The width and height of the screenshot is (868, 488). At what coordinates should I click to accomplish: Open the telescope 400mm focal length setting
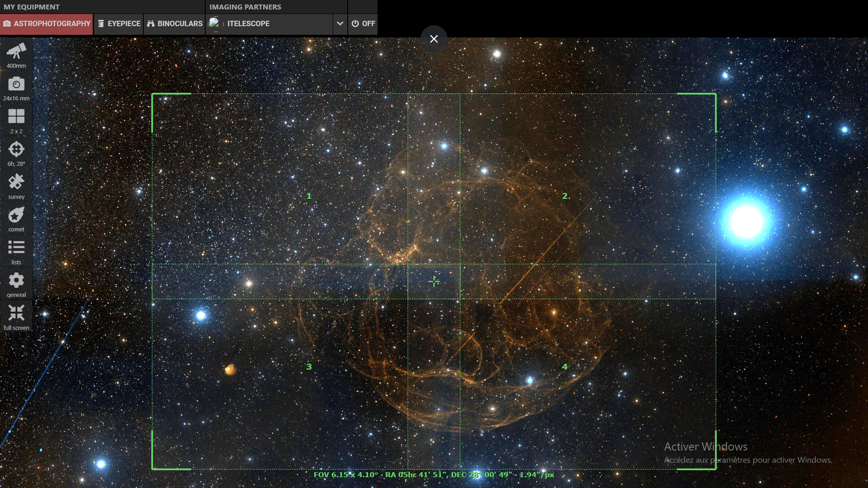pos(16,54)
